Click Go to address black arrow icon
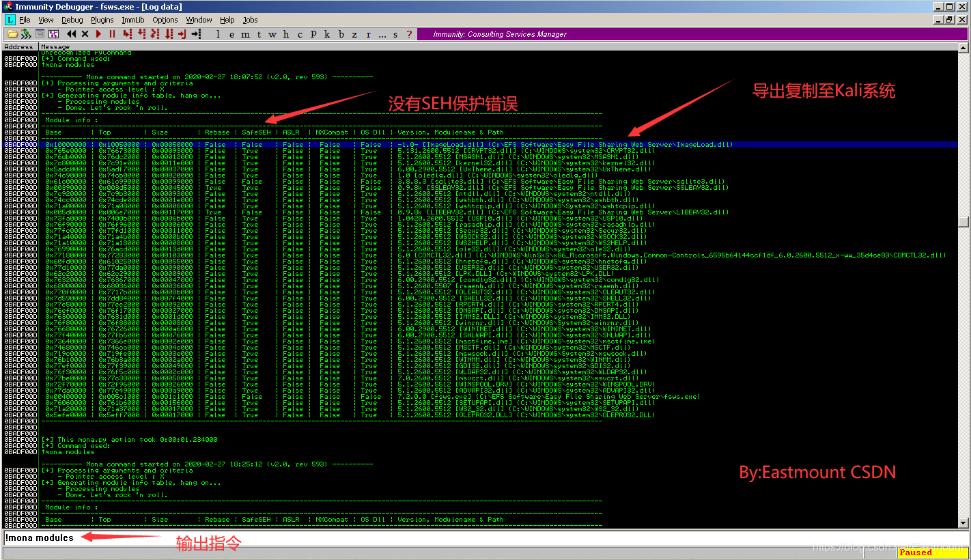Viewport: 971px width, 560px height. (x=196, y=34)
